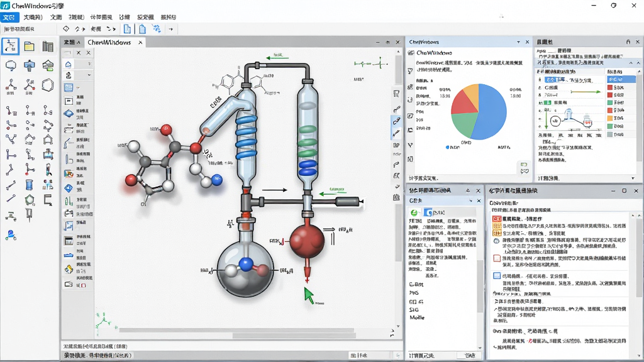This screenshot has height=362, width=644.
Task: Open the highlighted blue menu bar item
Action: pyautogui.click(x=9, y=17)
